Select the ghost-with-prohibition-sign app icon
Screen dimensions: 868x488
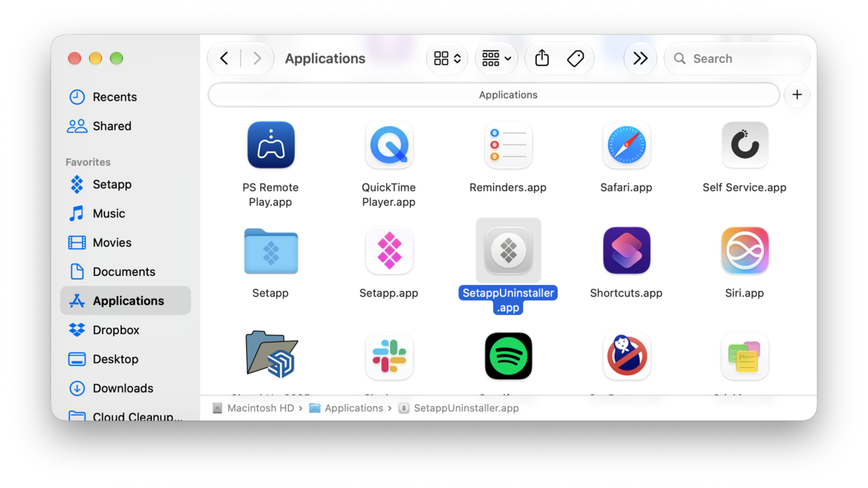pos(626,356)
